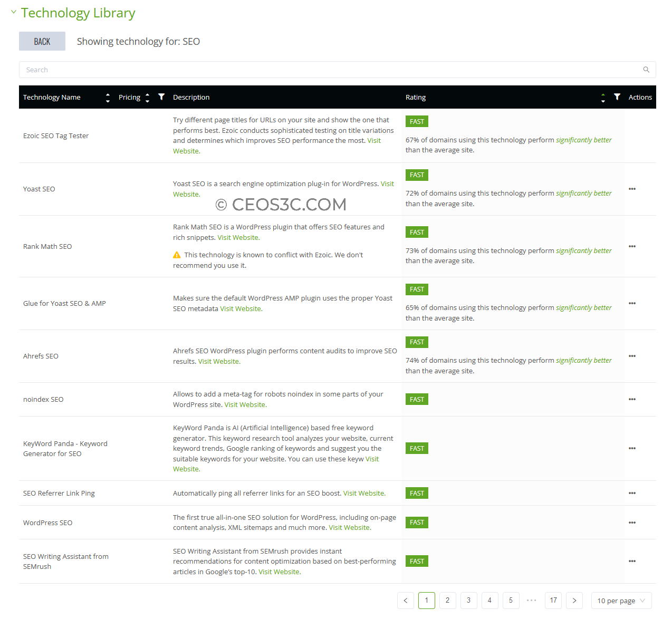Click the search magnifier icon

tap(646, 70)
